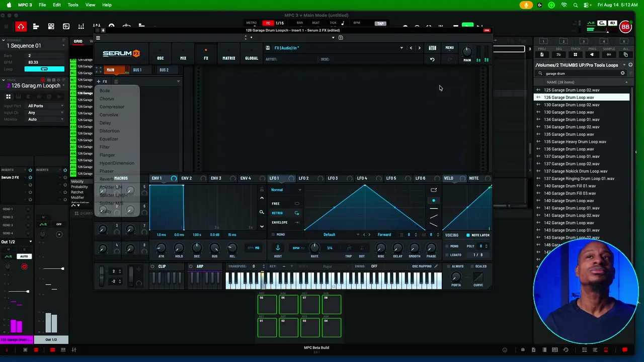Click the LFO shape export icon

434,190
